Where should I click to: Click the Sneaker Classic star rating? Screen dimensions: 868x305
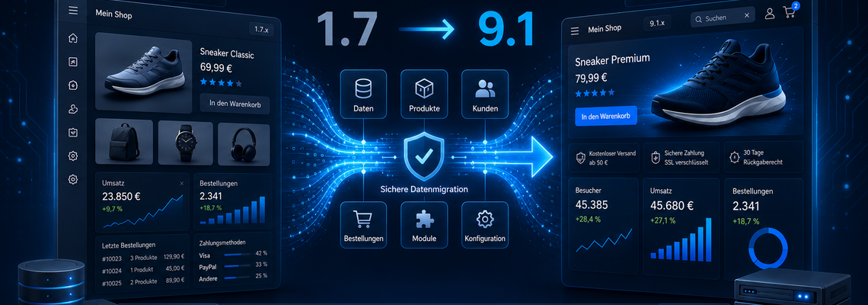tap(221, 82)
